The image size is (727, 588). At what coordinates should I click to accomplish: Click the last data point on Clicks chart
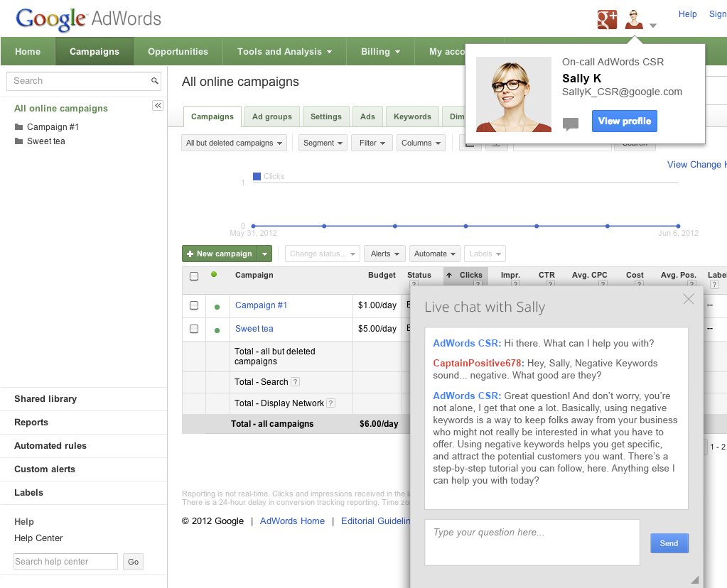pos(678,226)
